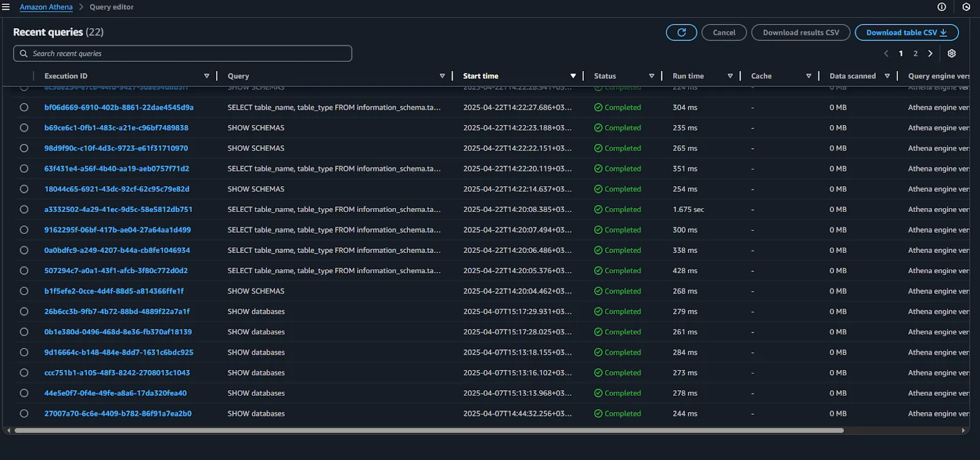Image resolution: width=980 pixels, height=460 pixels.
Task: Go to next page arrow
Action: pos(930,54)
